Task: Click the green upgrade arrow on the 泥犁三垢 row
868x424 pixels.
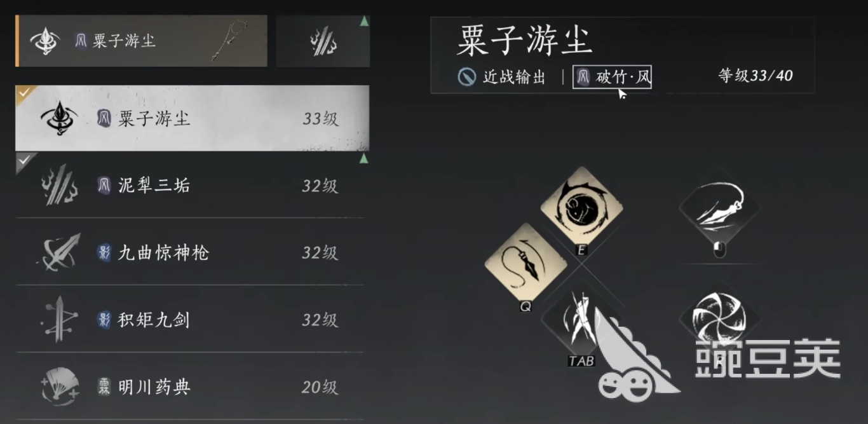Action: (x=364, y=158)
